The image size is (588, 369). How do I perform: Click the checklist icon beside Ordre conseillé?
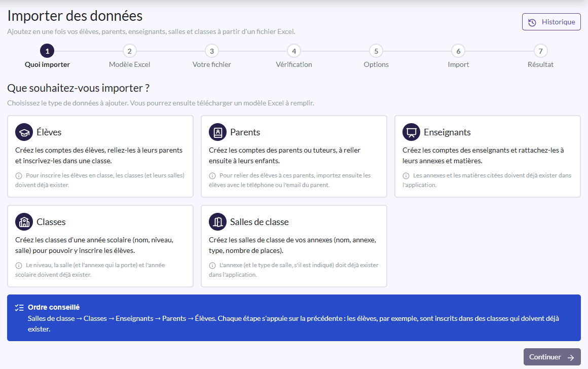19,308
